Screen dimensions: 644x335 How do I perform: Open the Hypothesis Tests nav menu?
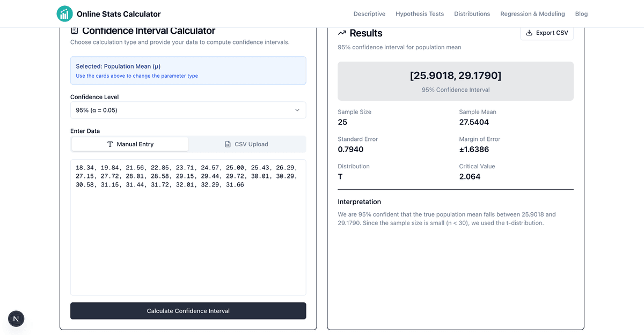(420, 14)
